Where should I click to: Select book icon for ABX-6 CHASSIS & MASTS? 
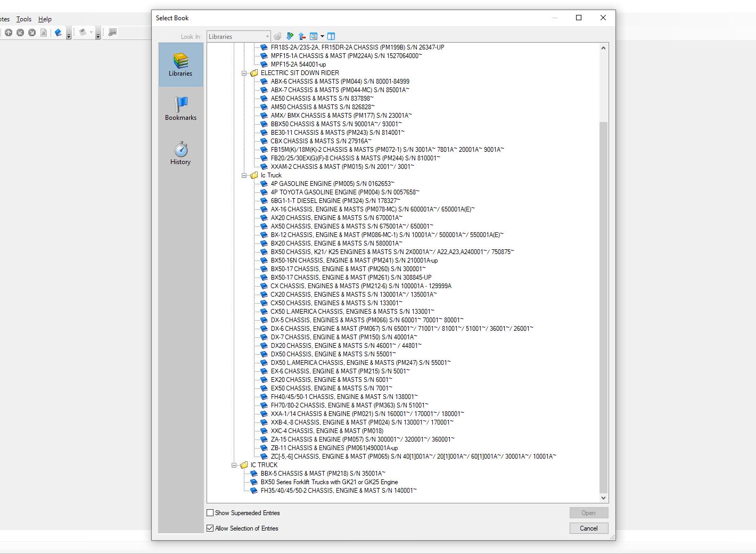click(264, 82)
